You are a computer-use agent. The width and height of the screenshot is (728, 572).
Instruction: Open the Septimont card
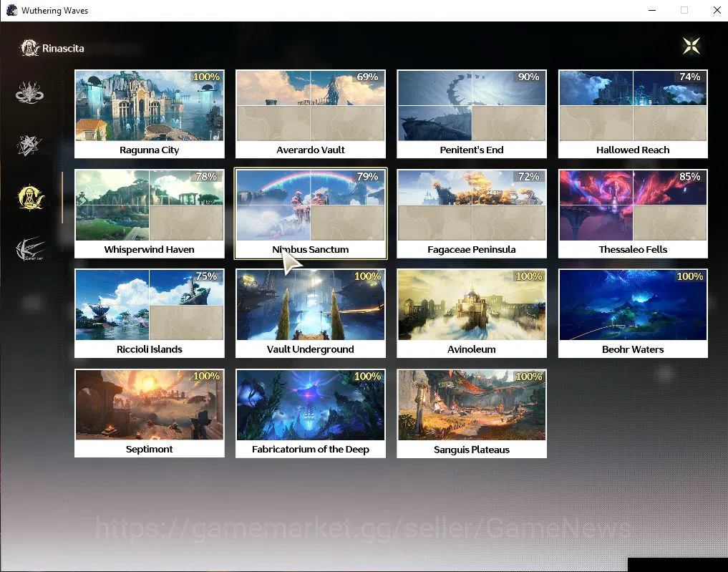(x=150, y=413)
